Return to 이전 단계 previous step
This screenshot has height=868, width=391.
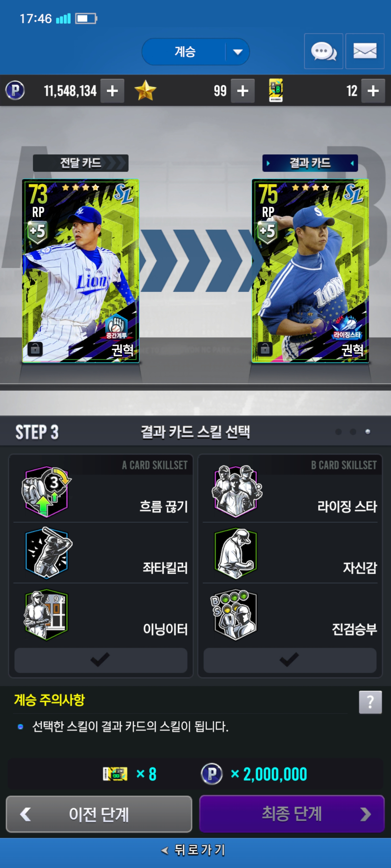coord(99,814)
